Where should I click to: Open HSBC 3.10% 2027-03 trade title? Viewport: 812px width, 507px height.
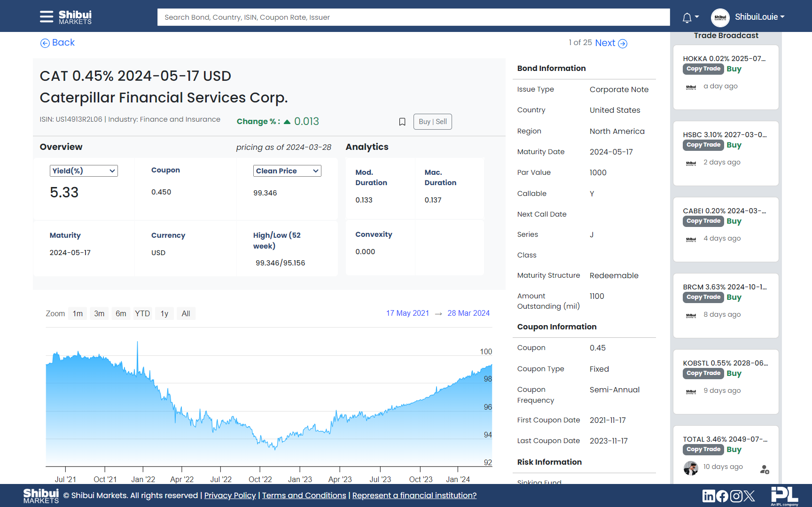click(x=725, y=135)
